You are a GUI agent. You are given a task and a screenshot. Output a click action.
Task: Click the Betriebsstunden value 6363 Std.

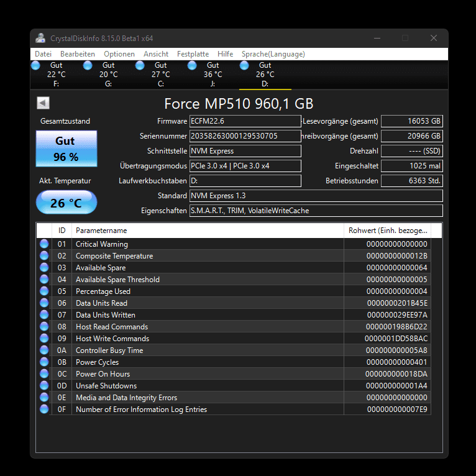[412, 181]
